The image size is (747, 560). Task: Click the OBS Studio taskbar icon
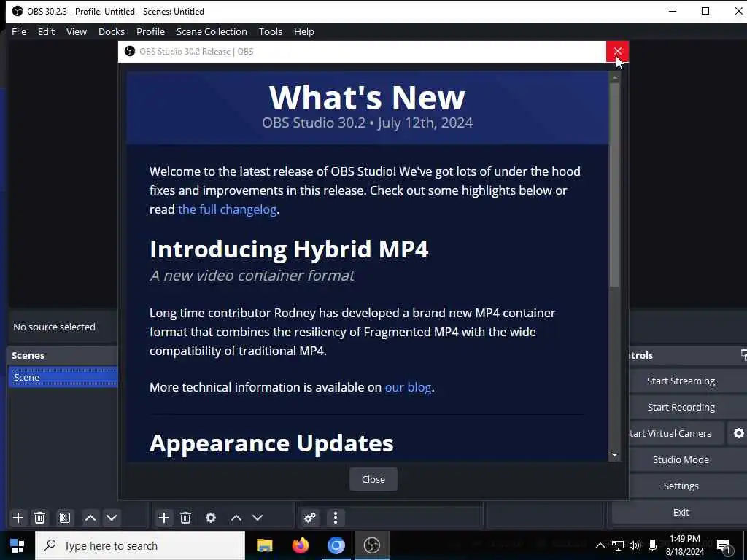pos(371,545)
